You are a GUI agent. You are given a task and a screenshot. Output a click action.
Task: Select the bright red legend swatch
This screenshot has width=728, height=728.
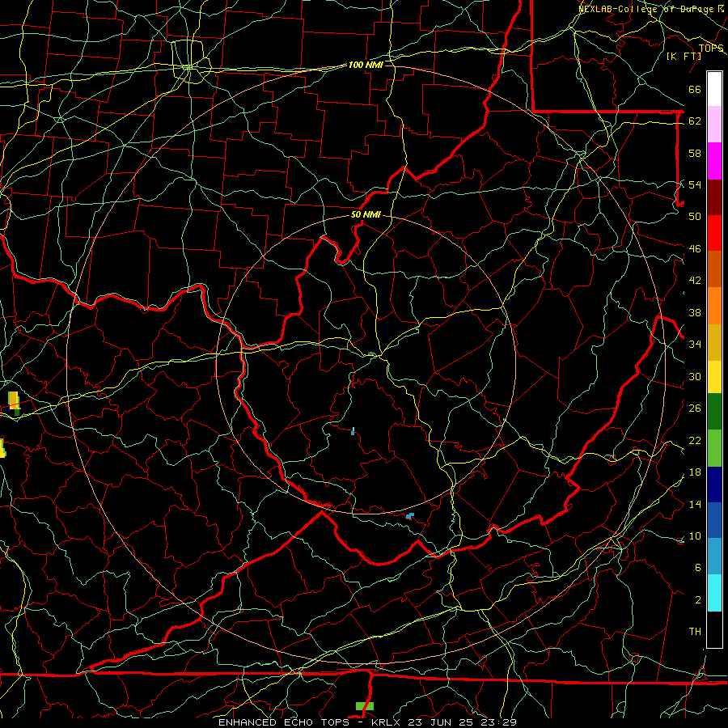click(x=714, y=233)
